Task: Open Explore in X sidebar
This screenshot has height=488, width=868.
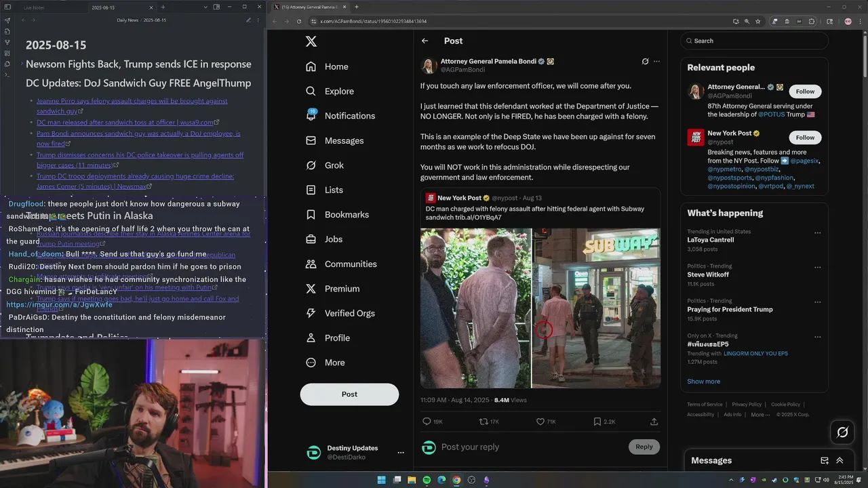Action: point(330,91)
